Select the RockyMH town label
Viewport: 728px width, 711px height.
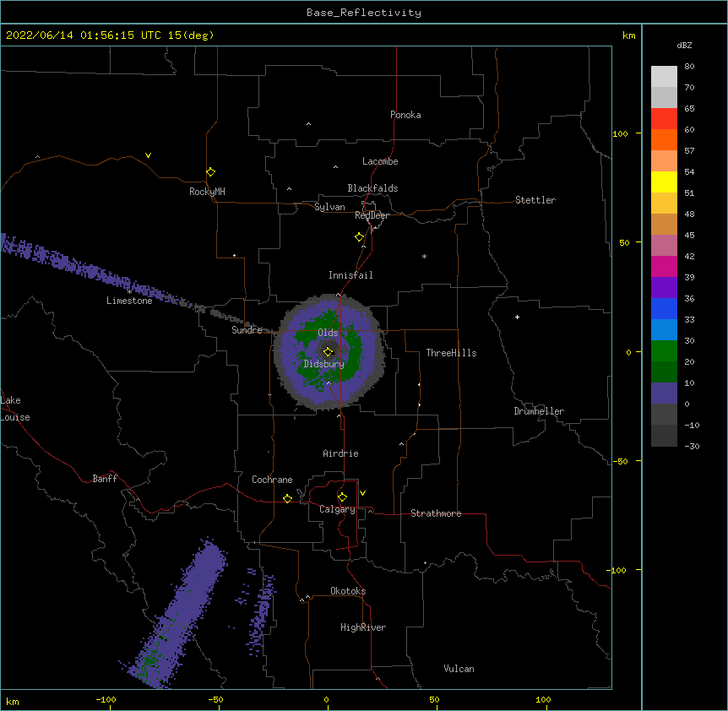point(207,192)
